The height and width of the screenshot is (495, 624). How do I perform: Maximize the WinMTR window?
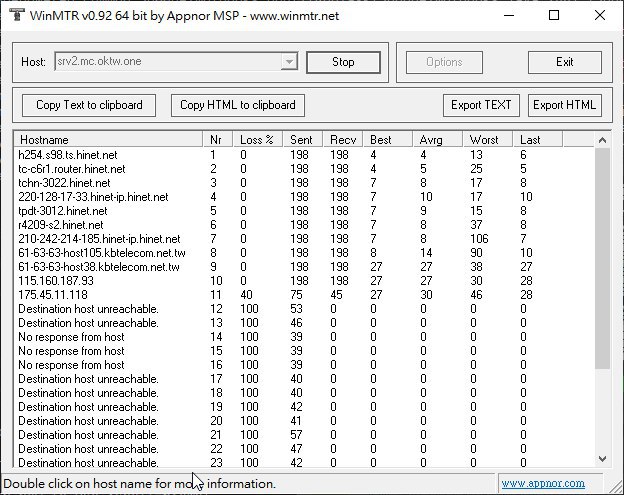(x=554, y=16)
